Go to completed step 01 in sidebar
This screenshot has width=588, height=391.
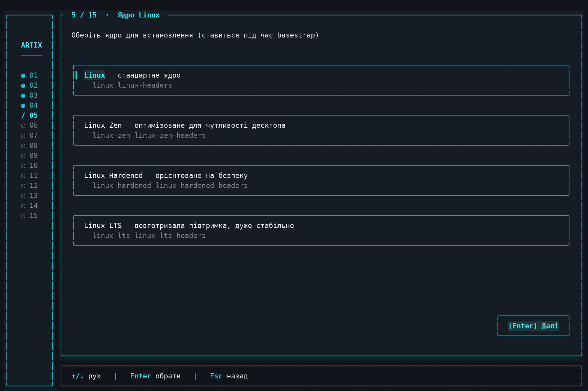[x=29, y=75]
